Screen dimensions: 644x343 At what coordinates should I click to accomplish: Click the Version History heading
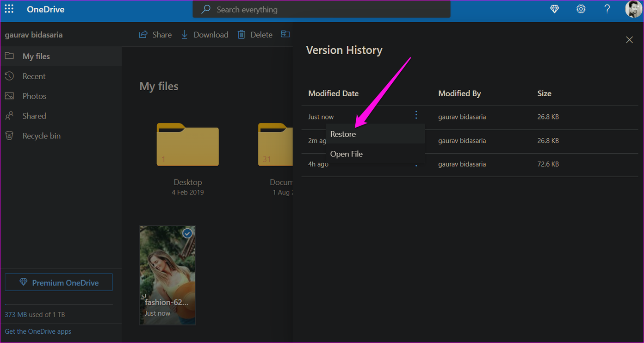click(344, 50)
